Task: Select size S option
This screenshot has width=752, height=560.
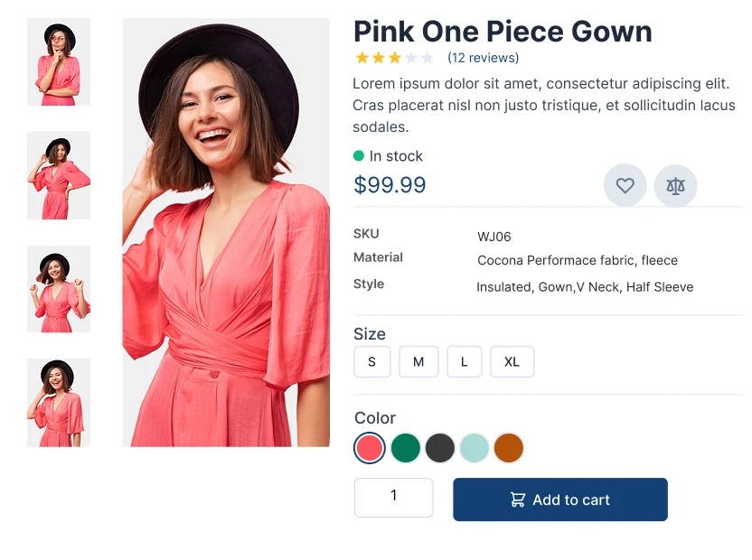Action: pos(371,362)
